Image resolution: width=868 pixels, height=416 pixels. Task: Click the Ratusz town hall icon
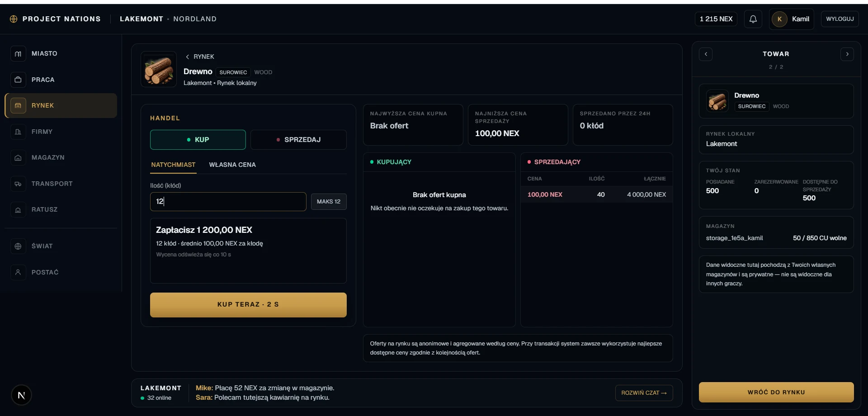click(x=18, y=210)
